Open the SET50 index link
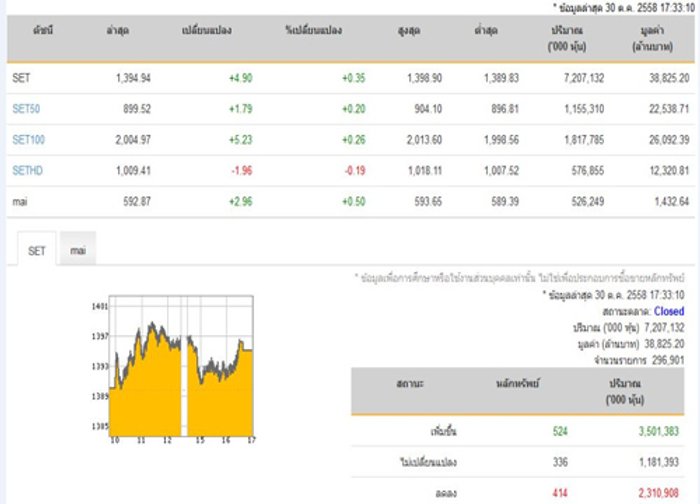700x504 pixels. coord(26,108)
